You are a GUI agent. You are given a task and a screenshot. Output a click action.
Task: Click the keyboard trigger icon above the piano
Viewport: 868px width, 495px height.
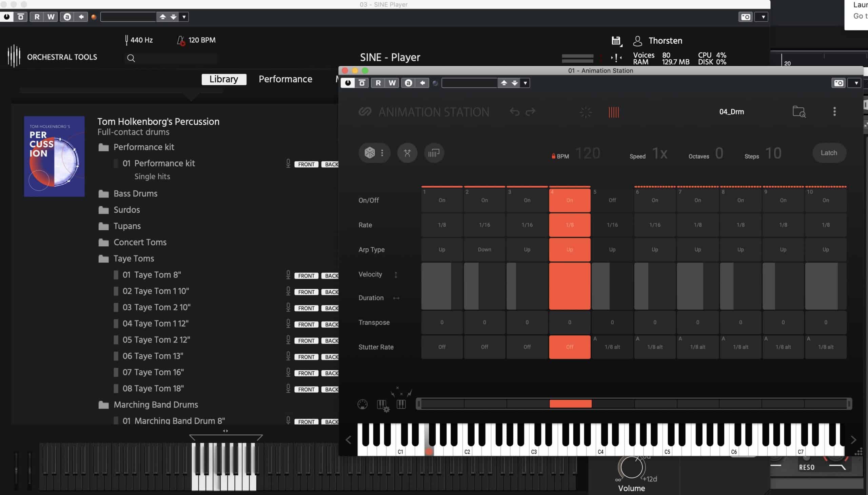[401, 404]
